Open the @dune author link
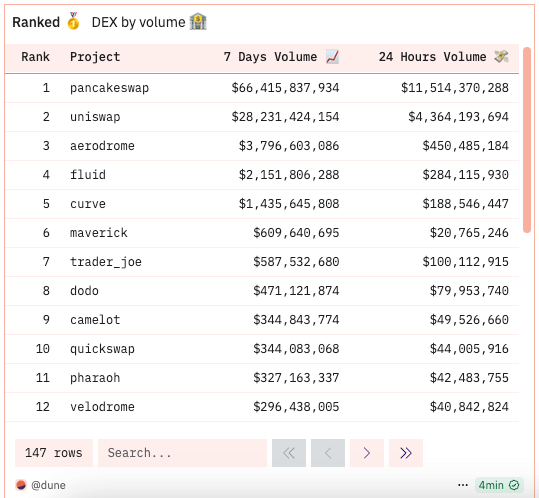 point(48,485)
